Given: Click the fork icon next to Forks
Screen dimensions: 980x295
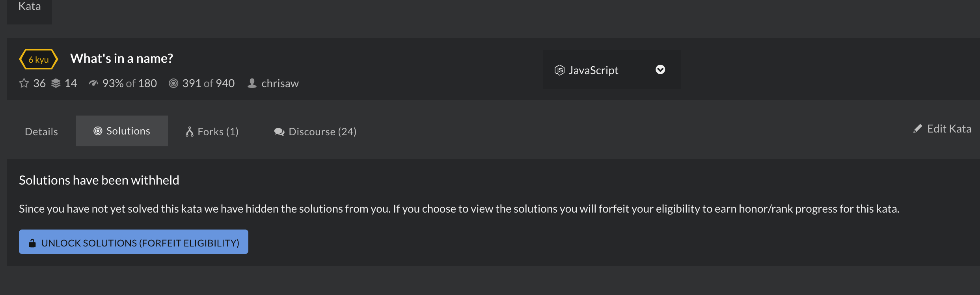Looking at the screenshot, I should tap(190, 131).
